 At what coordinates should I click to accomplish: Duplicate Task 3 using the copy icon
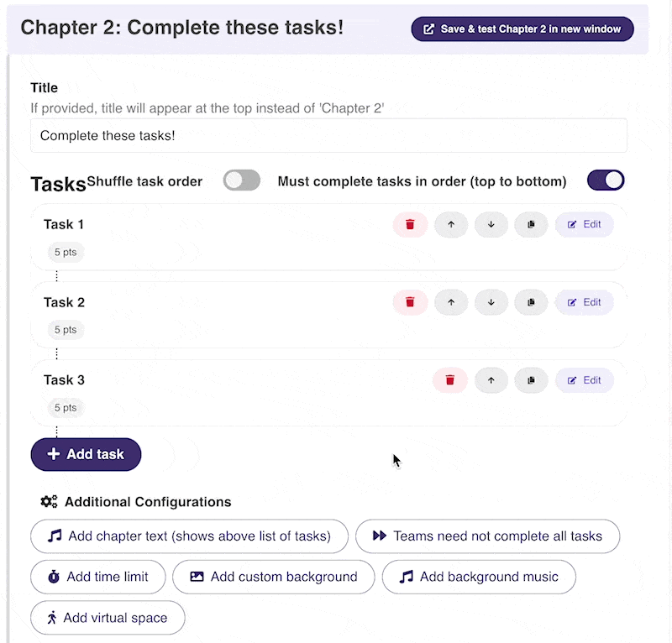point(531,380)
